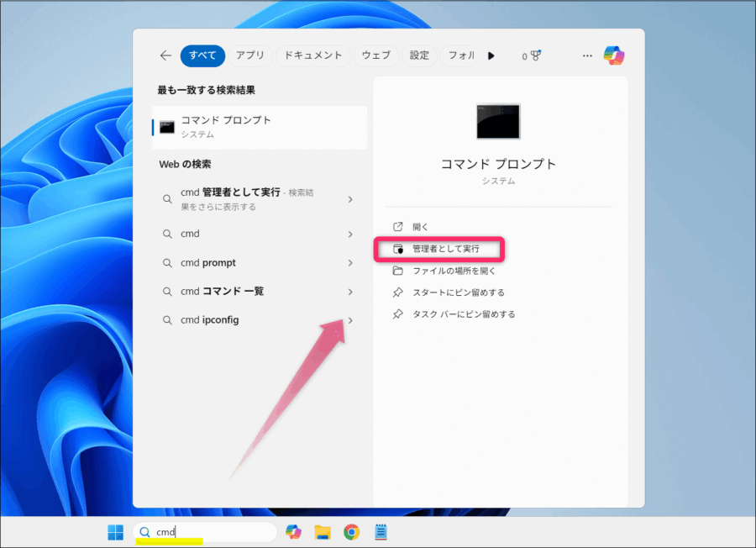
Task: Open Copilot from the taskbar
Action: point(293,532)
